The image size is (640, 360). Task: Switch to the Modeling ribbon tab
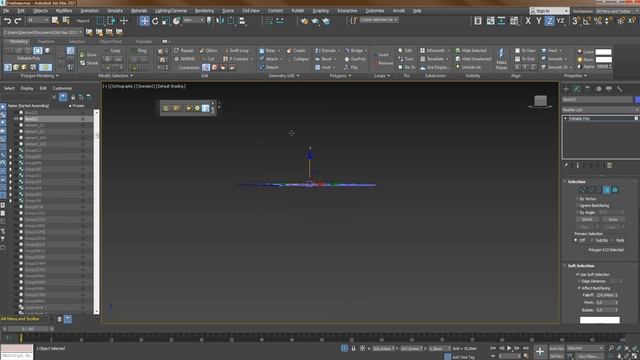18,42
